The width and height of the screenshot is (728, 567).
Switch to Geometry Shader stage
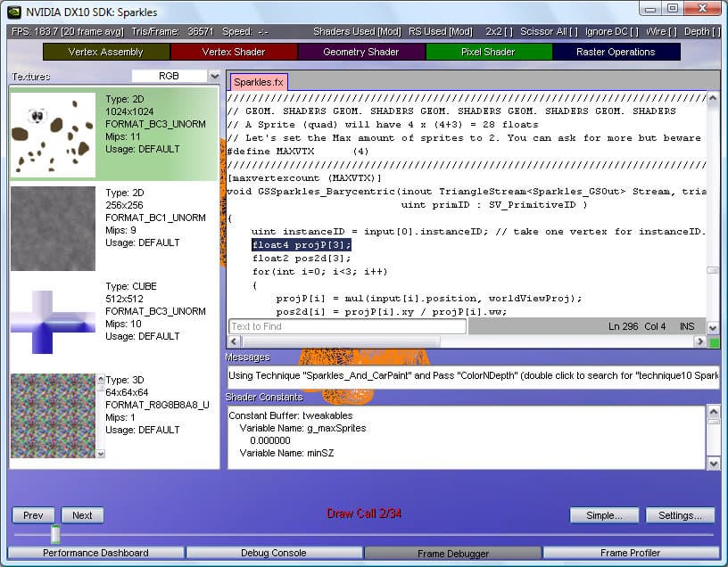tap(361, 52)
